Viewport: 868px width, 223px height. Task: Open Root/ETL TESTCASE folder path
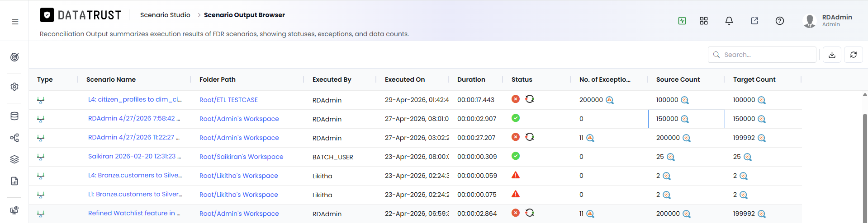pos(228,100)
